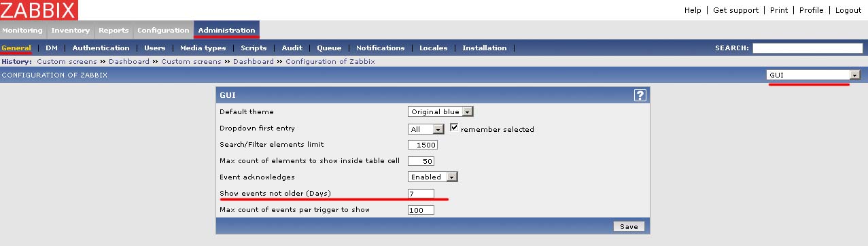Toggle the remember selected checkbox
Screen dimensions: 868x246
coord(454,128)
